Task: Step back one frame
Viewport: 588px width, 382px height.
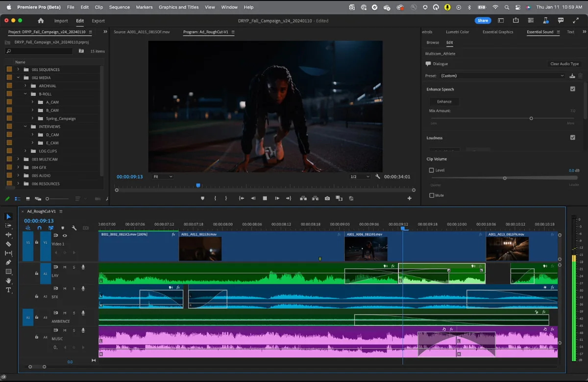Action: click(x=253, y=198)
